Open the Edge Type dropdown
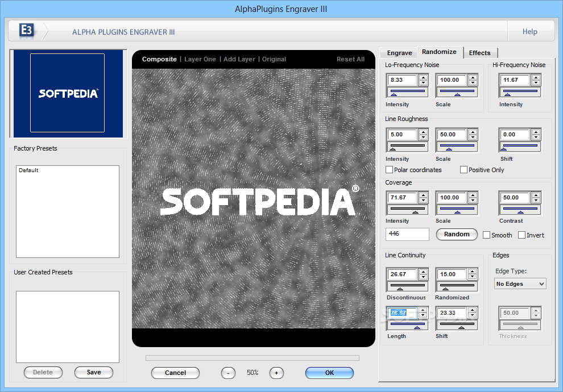This screenshot has height=392, width=563. [520, 283]
